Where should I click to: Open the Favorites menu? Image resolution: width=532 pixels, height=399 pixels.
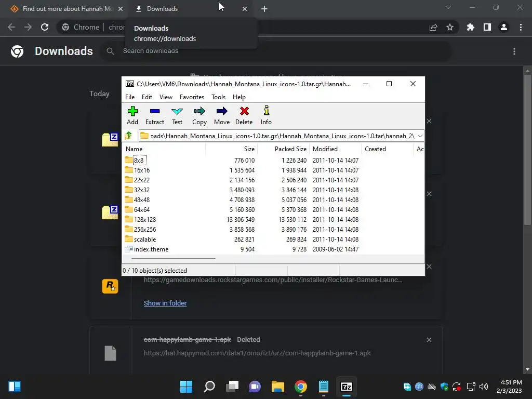192,97
